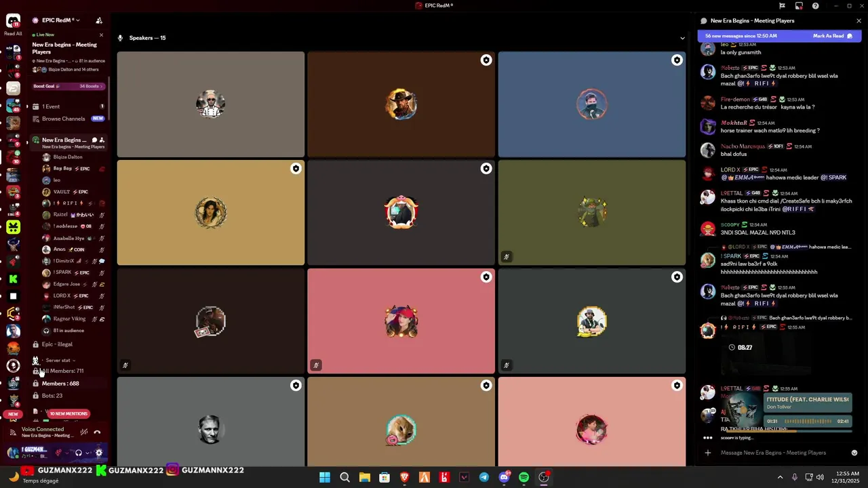Open User Settings gear
Viewport: 868px width, 488px height.
(x=99, y=452)
